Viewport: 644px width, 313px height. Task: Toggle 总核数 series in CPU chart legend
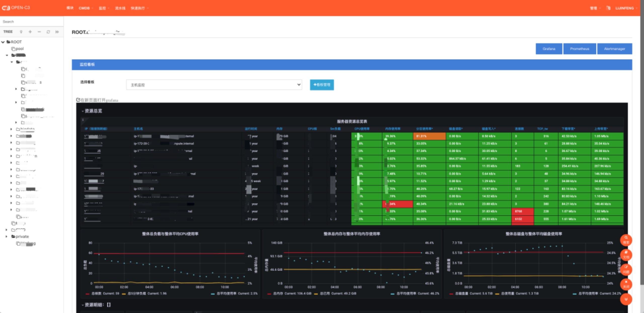(96, 293)
